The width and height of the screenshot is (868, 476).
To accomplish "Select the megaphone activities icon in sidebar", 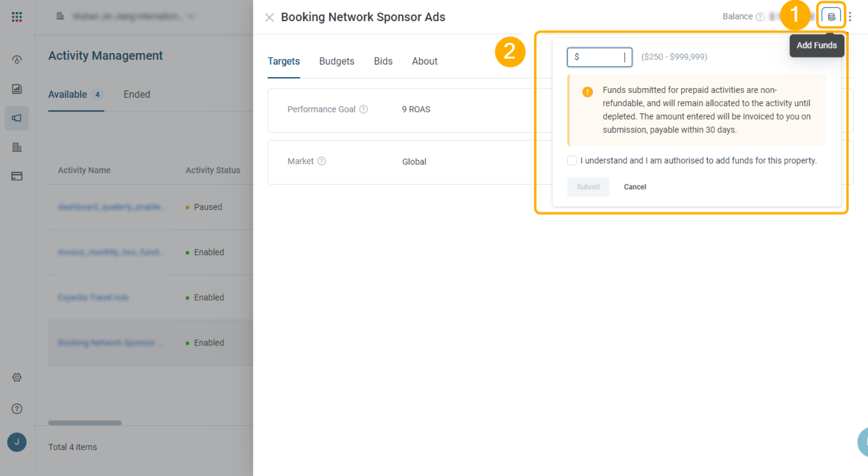I will (x=17, y=118).
